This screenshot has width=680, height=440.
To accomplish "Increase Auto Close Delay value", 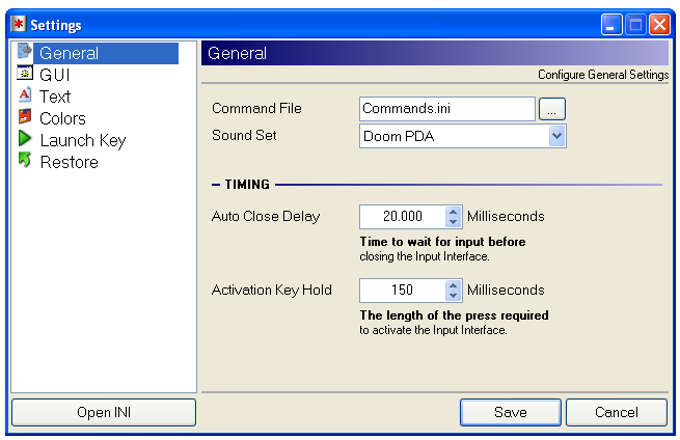I will (x=453, y=212).
